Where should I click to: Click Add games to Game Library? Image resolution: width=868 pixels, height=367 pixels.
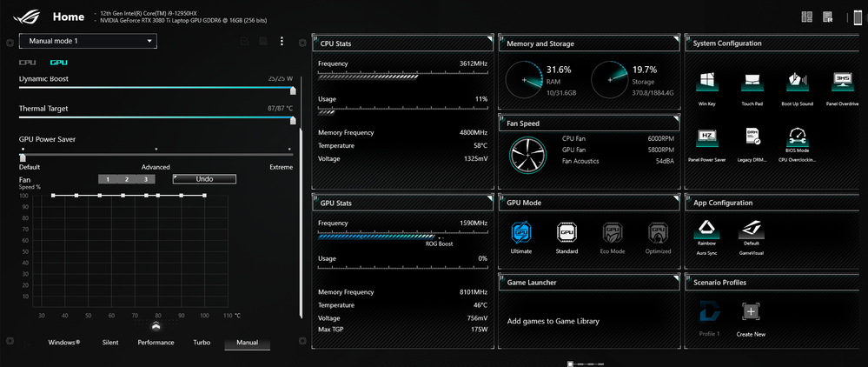click(553, 321)
